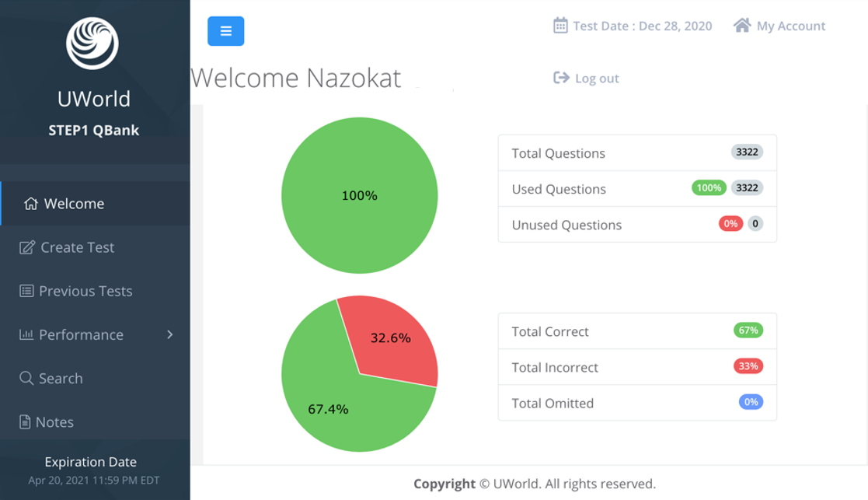Click the Notes document icon
Screen dimensions: 868x500
click(x=25, y=422)
